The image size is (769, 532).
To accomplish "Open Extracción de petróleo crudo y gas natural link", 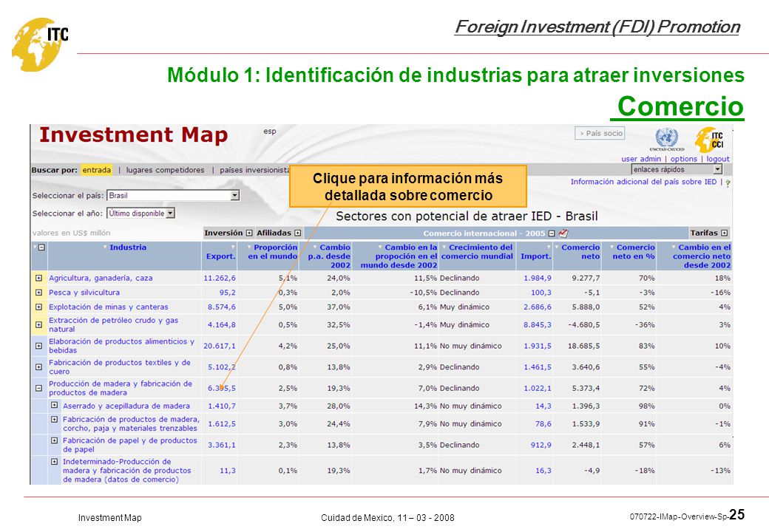I will click(113, 325).
